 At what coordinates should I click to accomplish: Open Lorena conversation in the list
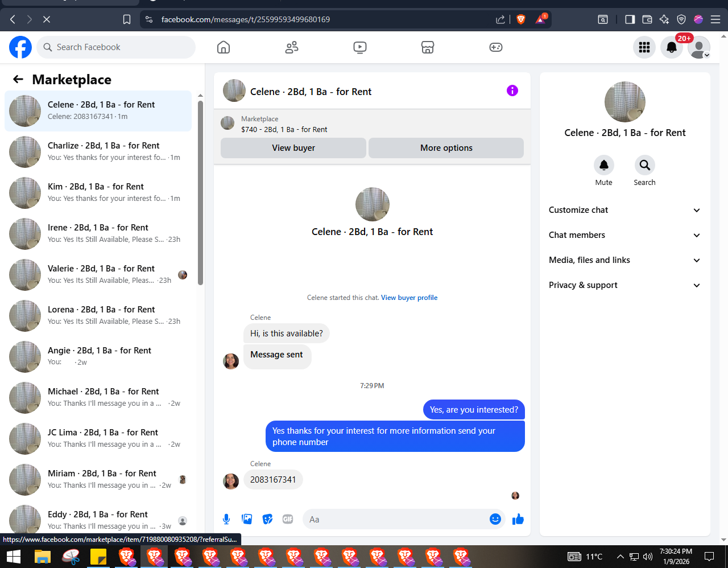point(98,316)
